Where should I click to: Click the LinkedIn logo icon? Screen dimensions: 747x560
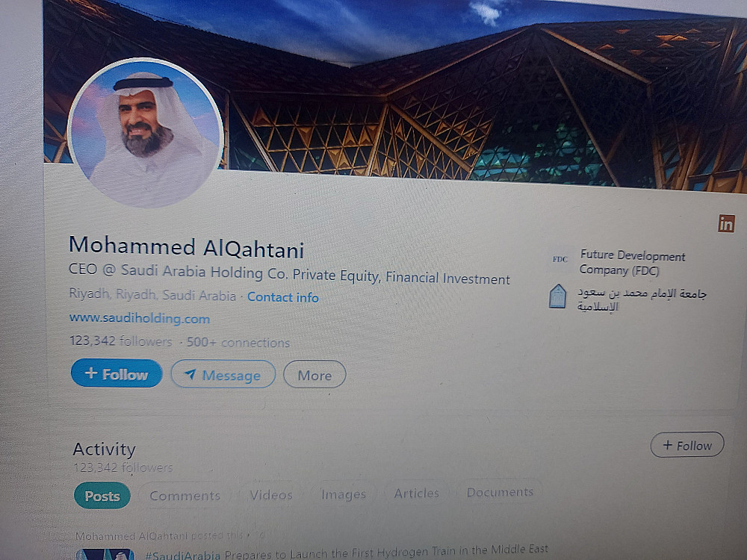(x=726, y=223)
